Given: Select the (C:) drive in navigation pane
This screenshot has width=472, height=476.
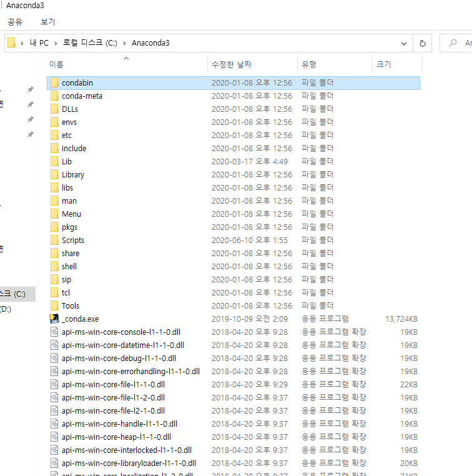Looking at the screenshot, I should [x=17, y=294].
